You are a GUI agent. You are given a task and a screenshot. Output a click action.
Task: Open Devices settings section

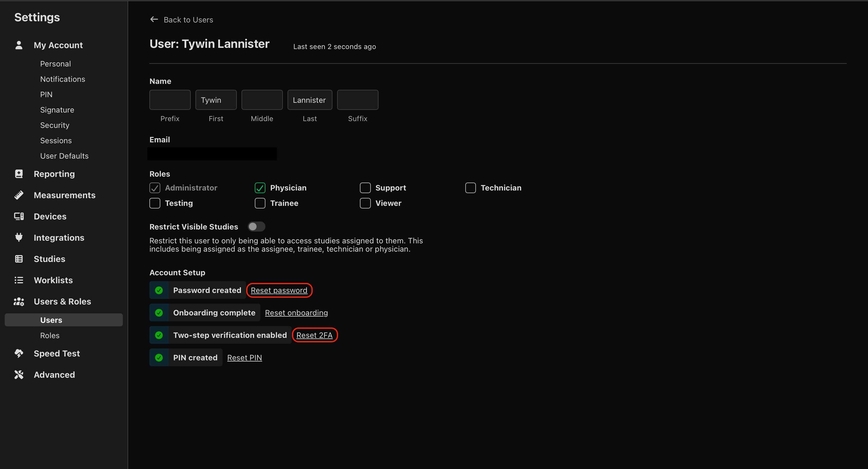(50, 216)
